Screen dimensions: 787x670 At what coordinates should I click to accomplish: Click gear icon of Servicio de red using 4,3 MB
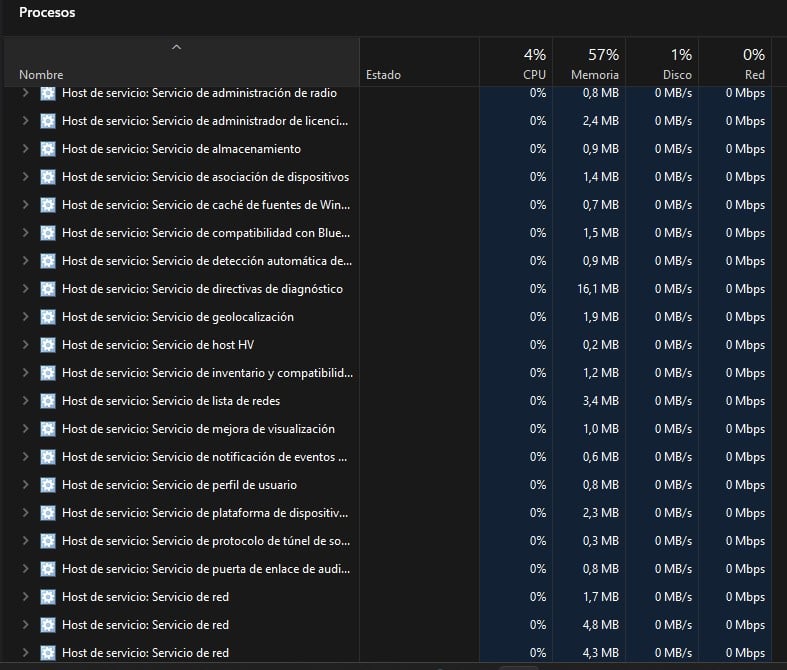point(48,653)
